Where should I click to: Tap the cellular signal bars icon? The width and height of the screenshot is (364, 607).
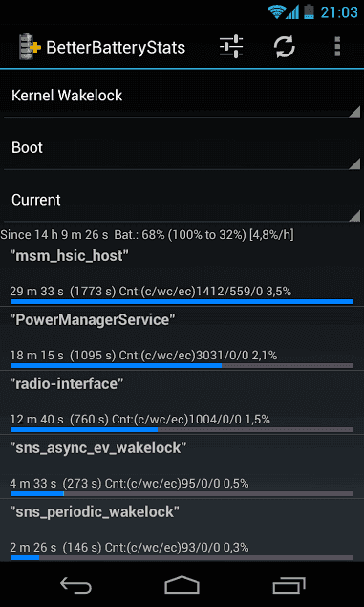coord(292,12)
